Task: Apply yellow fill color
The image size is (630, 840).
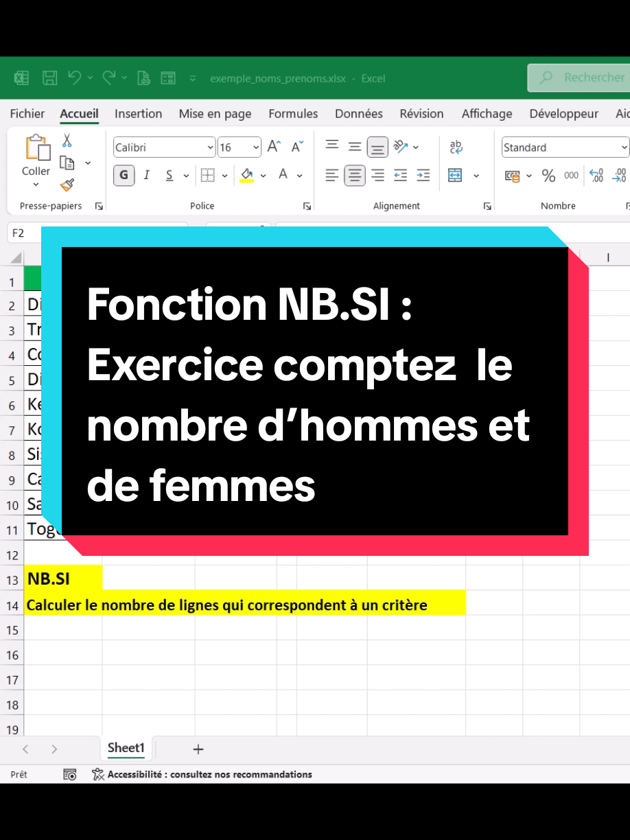Action: 247,176
